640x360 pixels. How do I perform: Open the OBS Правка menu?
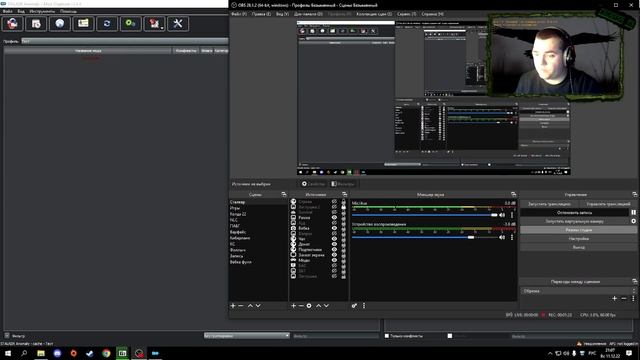tap(261, 14)
